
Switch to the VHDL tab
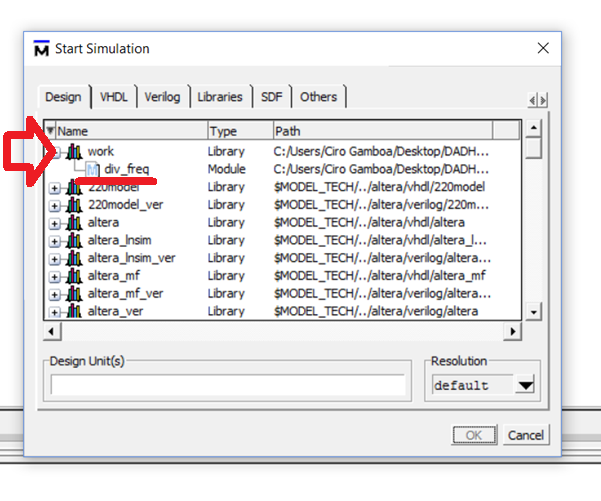point(112,97)
